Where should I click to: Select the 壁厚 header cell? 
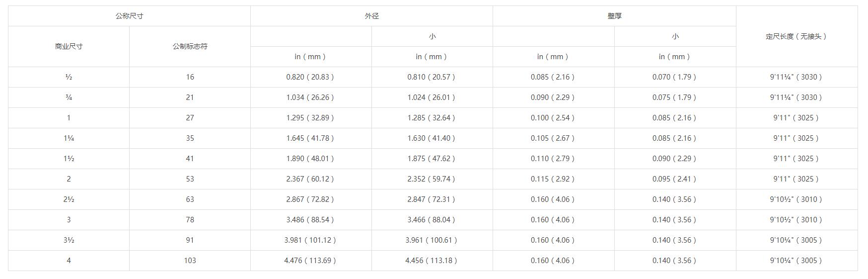(614, 16)
